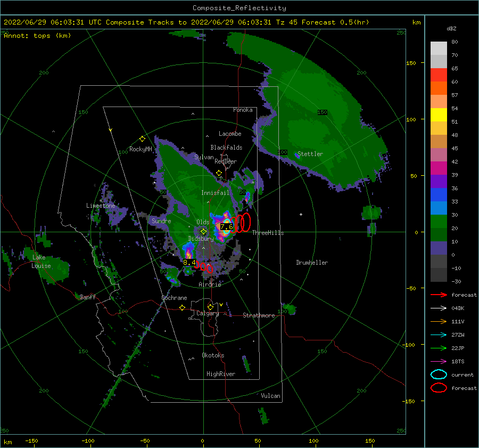Click the RockyMH label on map

[x=141, y=149]
